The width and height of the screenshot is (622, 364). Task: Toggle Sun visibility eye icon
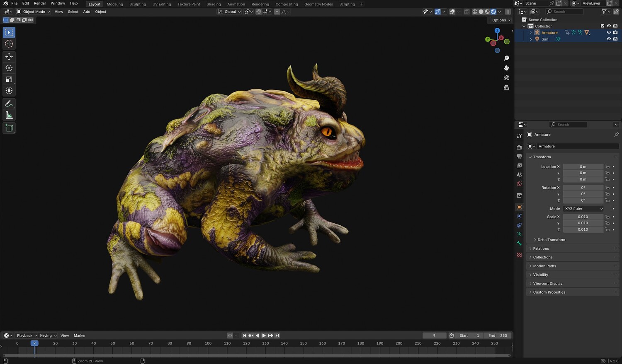tap(609, 39)
